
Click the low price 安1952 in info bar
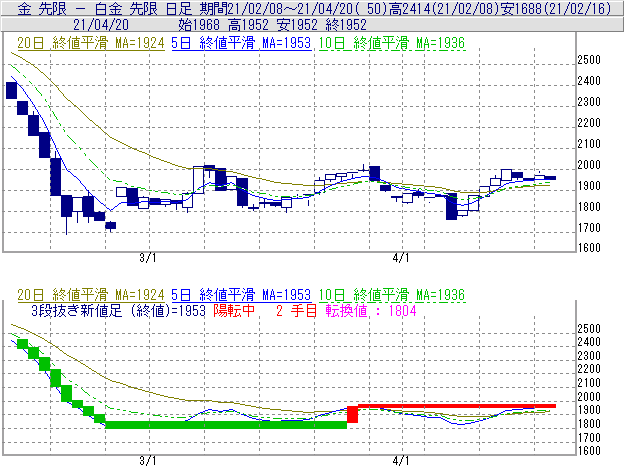[x=297, y=25]
